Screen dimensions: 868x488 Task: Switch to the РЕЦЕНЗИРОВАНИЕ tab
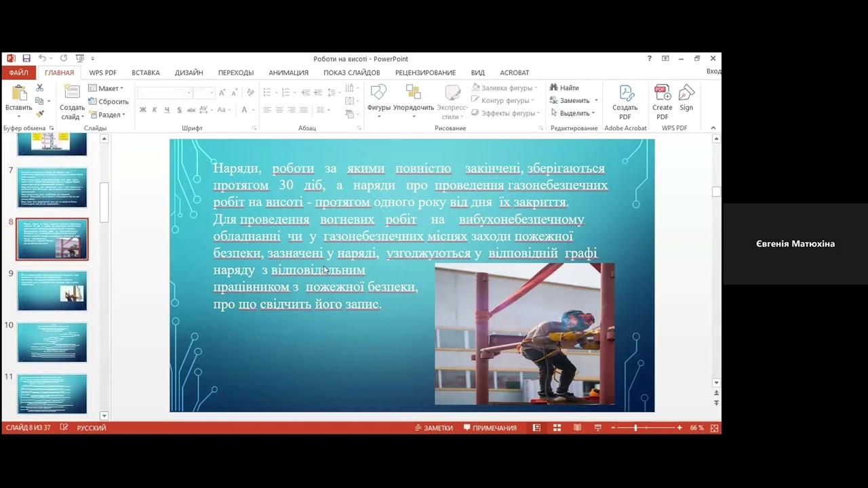pyautogui.click(x=425, y=73)
